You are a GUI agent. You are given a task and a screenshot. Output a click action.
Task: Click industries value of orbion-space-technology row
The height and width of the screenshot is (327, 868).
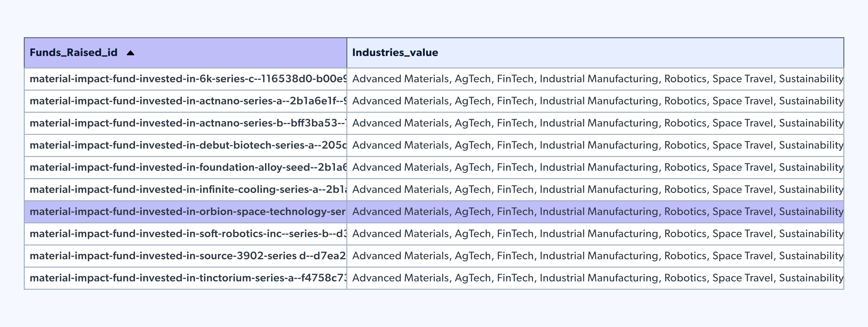595,212
